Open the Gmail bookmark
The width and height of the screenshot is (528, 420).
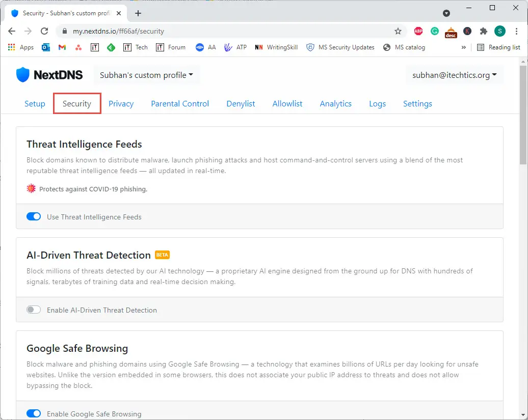pos(62,47)
